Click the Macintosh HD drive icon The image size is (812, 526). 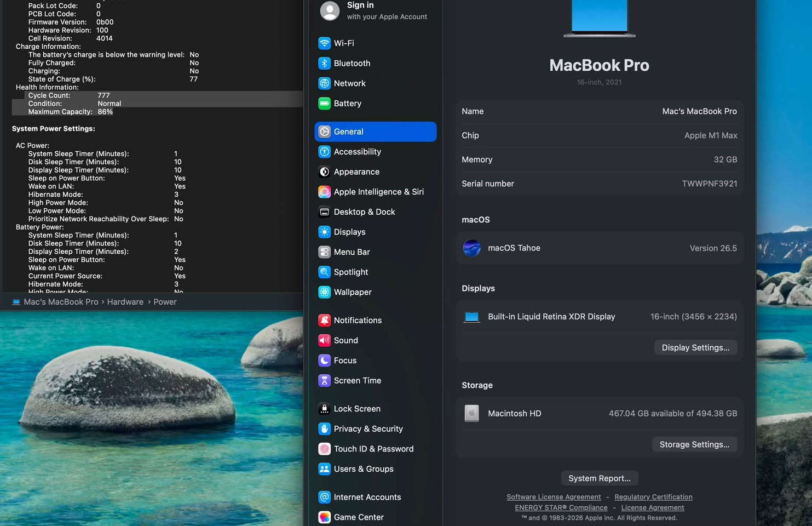coord(471,413)
